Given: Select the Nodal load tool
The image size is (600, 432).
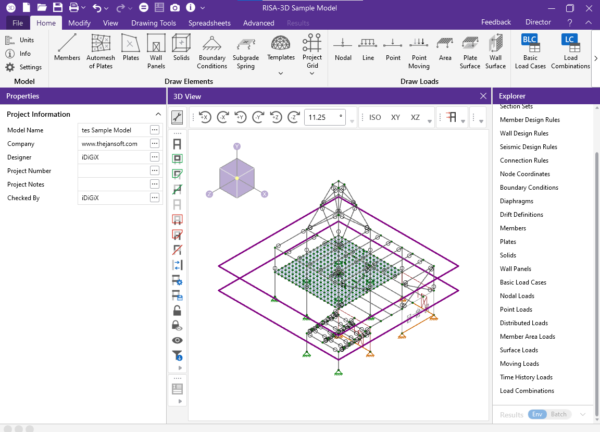Looking at the screenshot, I should pyautogui.click(x=343, y=48).
